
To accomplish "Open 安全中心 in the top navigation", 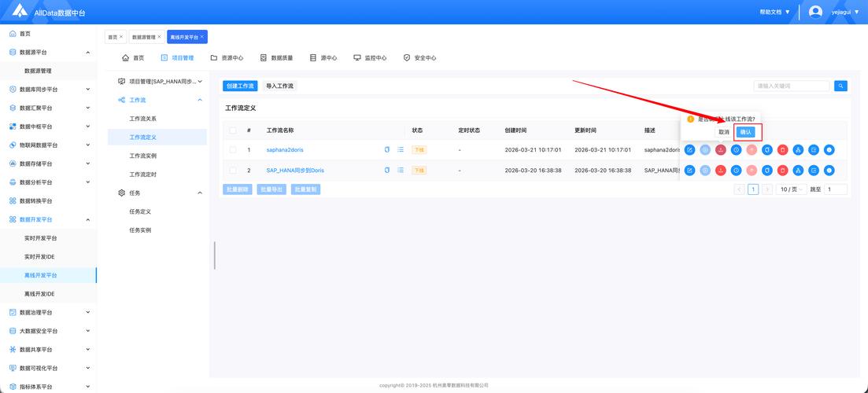I will (420, 57).
